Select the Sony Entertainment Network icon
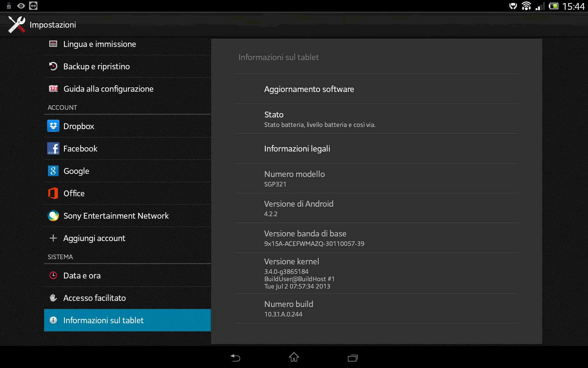 click(x=53, y=216)
